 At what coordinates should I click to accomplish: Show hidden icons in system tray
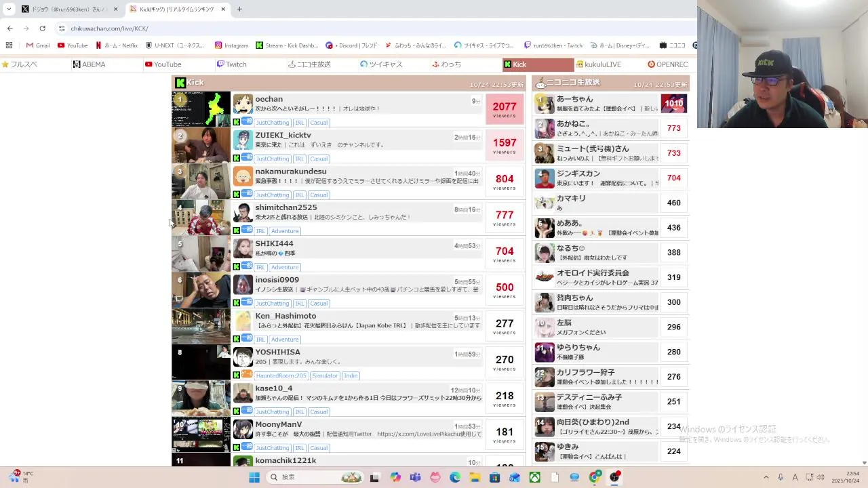pos(766,477)
